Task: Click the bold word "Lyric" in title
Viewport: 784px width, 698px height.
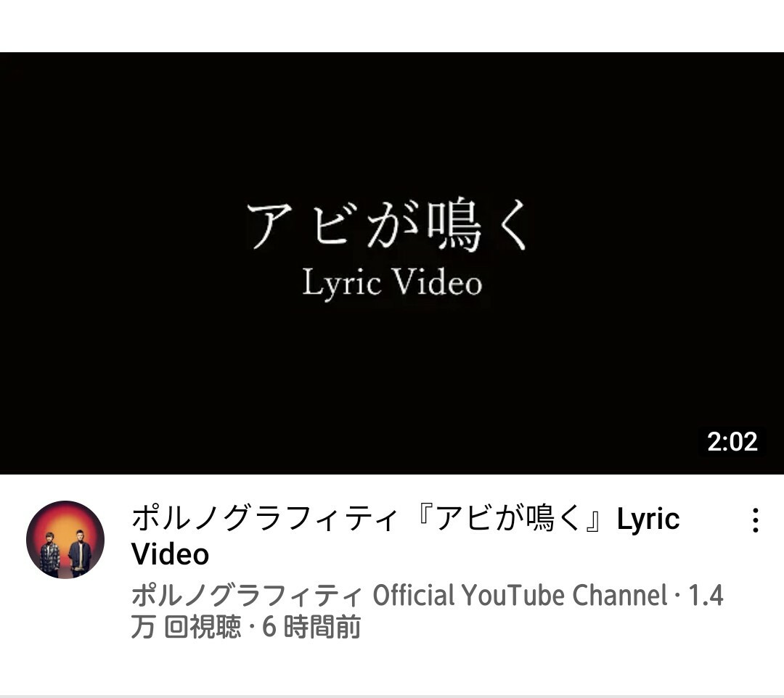Action: pyautogui.click(x=648, y=520)
